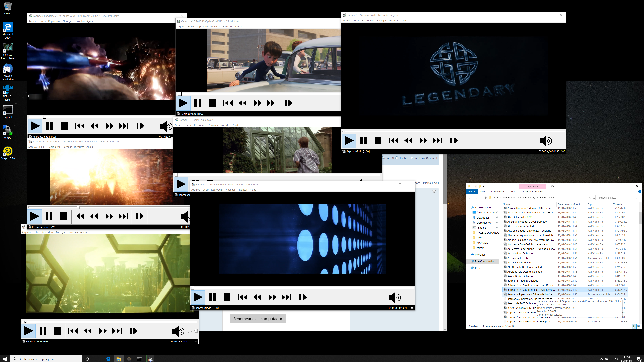Fast-forward in the Batman 3 player

[423, 141]
